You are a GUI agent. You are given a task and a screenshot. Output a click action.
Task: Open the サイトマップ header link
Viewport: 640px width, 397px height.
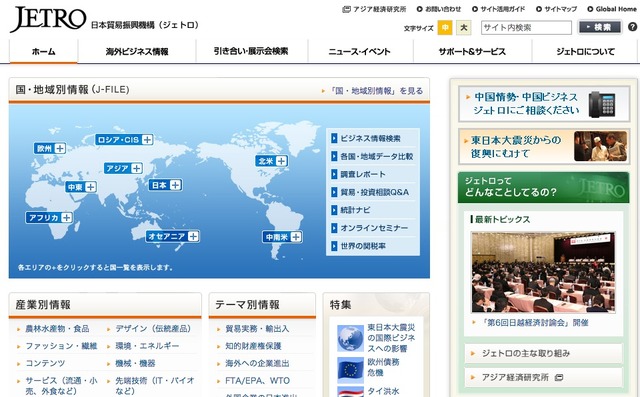point(556,9)
